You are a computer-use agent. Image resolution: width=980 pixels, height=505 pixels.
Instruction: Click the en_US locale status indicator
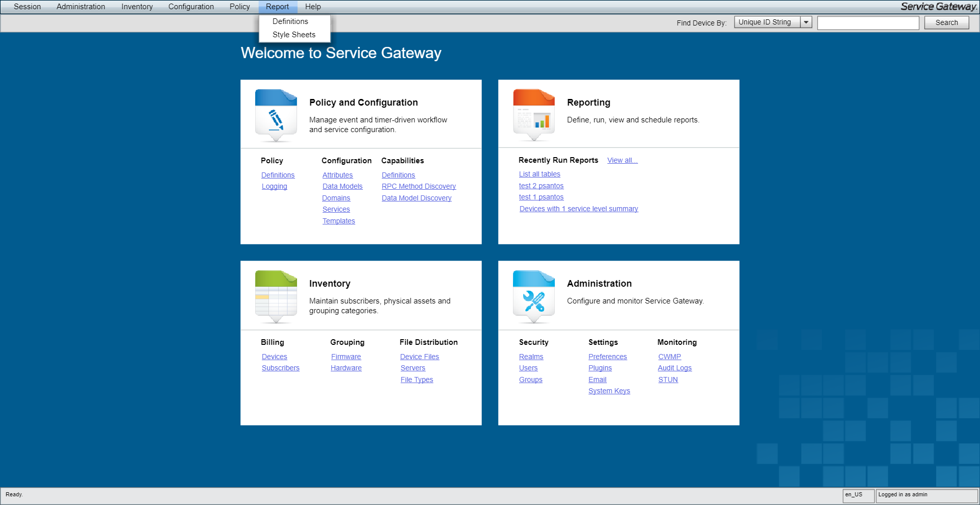(x=857, y=495)
